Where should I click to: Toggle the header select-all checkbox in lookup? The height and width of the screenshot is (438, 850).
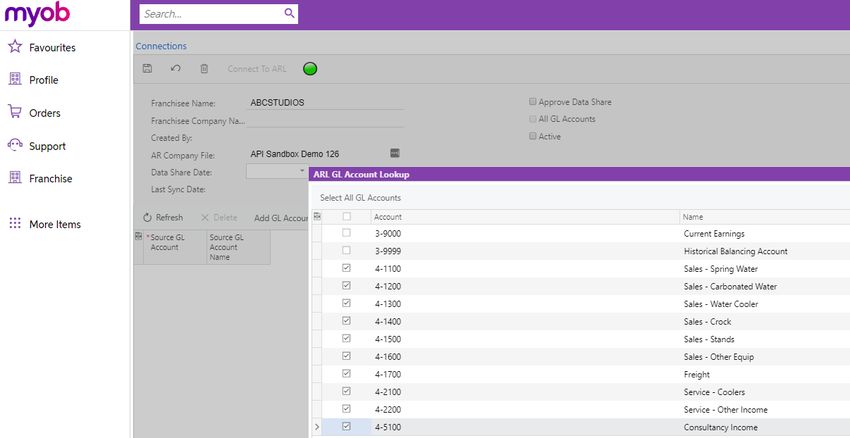[347, 216]
